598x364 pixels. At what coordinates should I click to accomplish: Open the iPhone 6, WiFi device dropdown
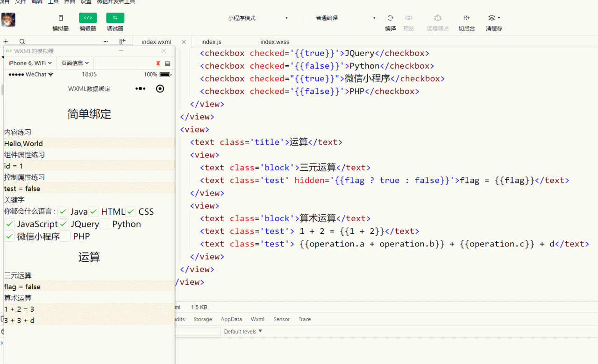tap(30, 63)
